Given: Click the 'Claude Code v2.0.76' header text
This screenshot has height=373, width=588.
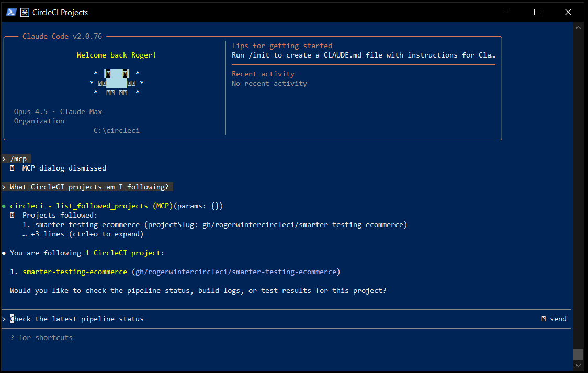Looking at the screenshot, I should tap(62, 37).
